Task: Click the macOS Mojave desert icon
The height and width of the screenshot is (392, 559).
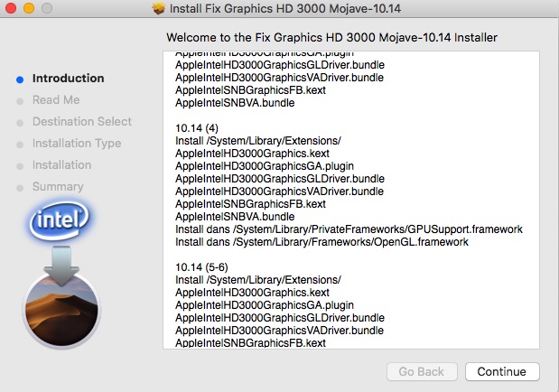Action: click(x=61, y=308)
